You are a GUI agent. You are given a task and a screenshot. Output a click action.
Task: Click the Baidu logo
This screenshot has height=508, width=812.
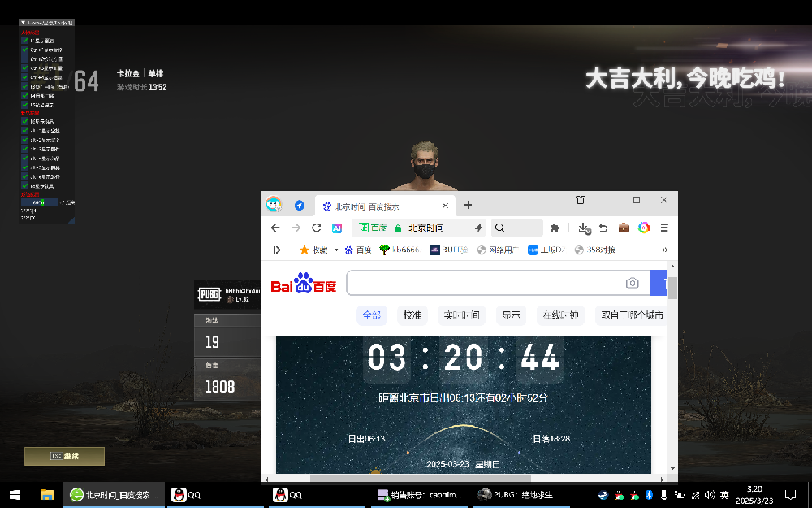pos(304,283)
